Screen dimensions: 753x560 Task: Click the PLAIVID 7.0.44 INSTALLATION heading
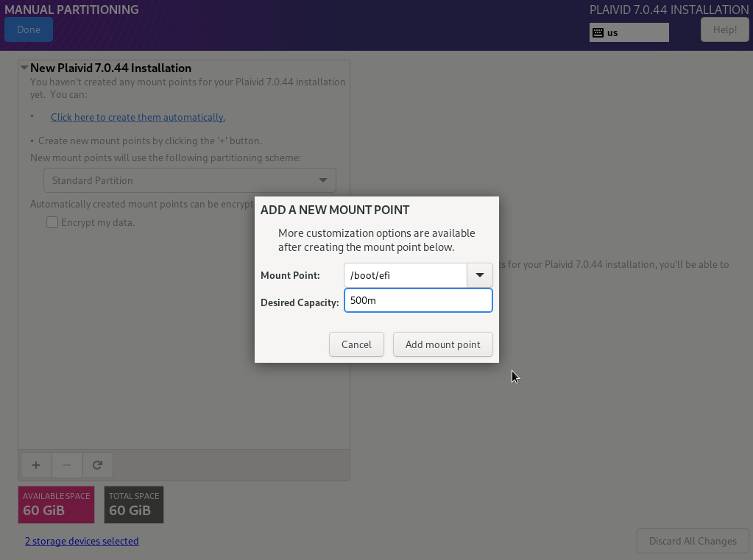669,10
